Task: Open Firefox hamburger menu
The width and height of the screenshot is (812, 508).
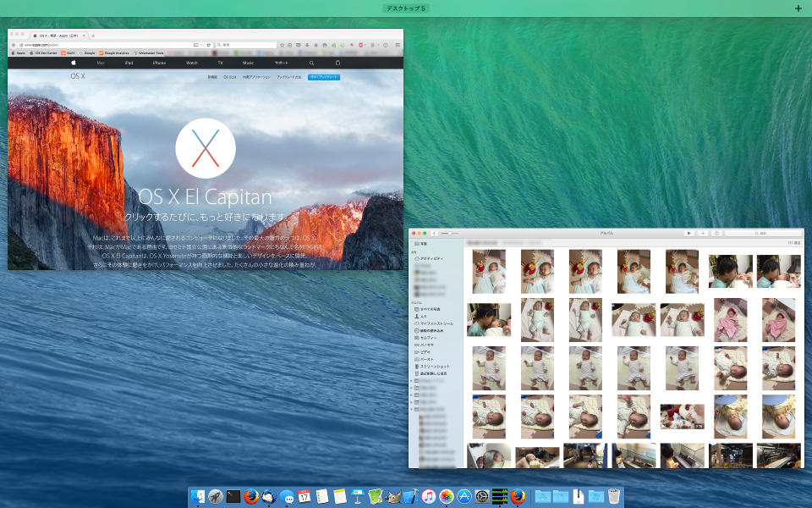Action: pos(398,45)
